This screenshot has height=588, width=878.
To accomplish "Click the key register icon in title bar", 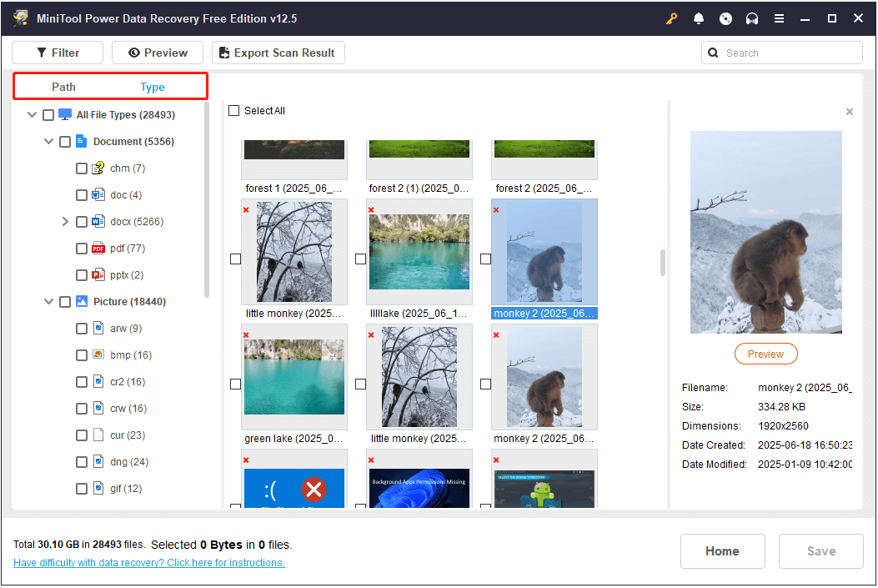I will coord(672,18).
